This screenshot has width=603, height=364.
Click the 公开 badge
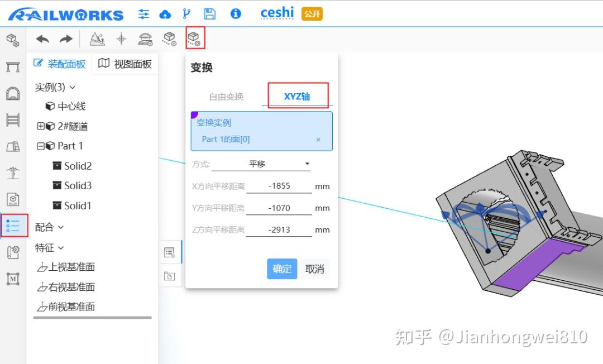(x=312, y=14)
